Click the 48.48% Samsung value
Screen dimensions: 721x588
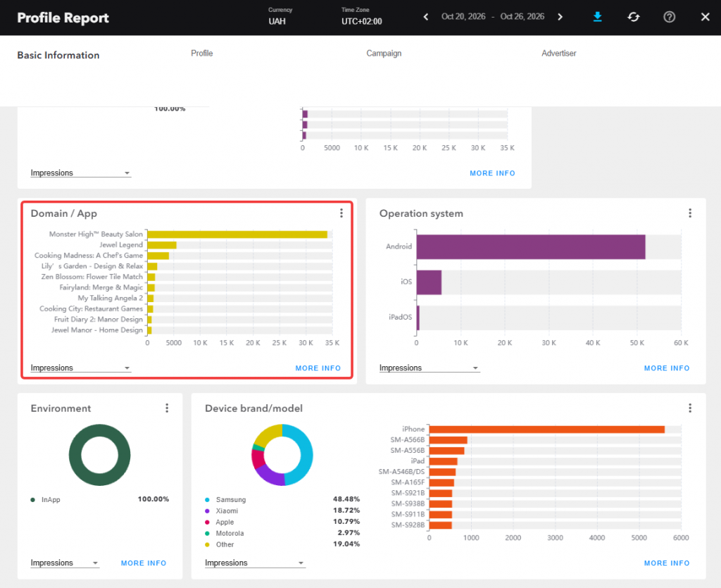(346, 499)
